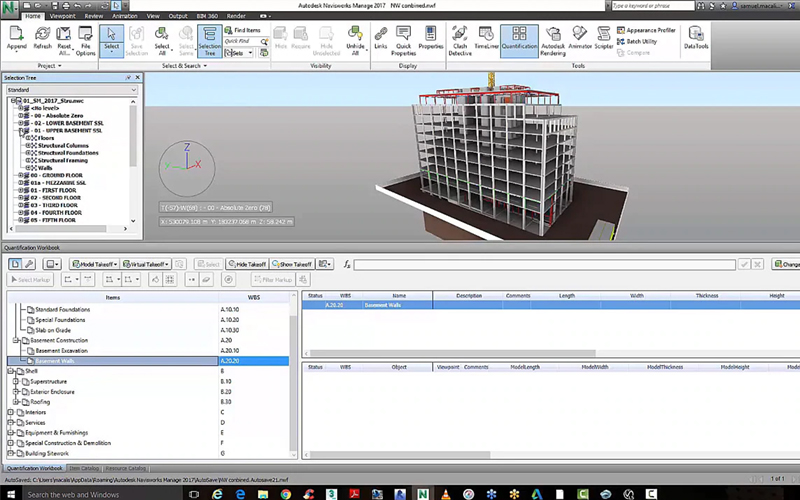Viewport: 800px width, 500px height.
Task: Open DataTools
Action: (x=696, y=39)
